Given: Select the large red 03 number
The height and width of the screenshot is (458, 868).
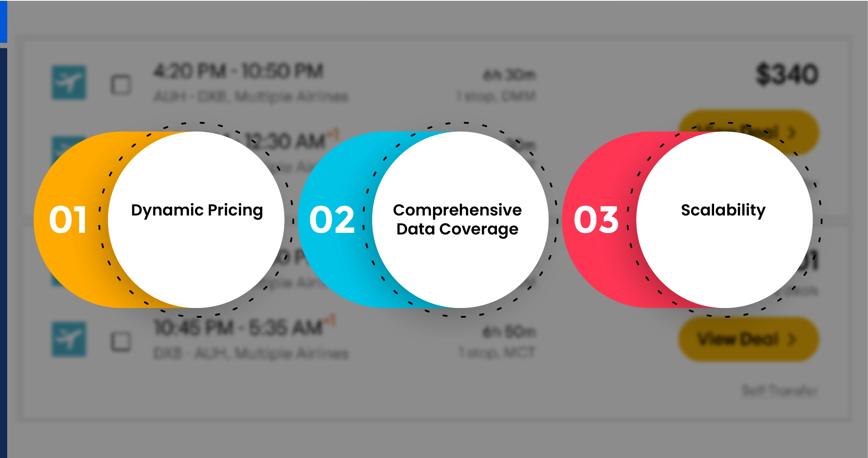Looking at the screenshot, I should 596,220.
